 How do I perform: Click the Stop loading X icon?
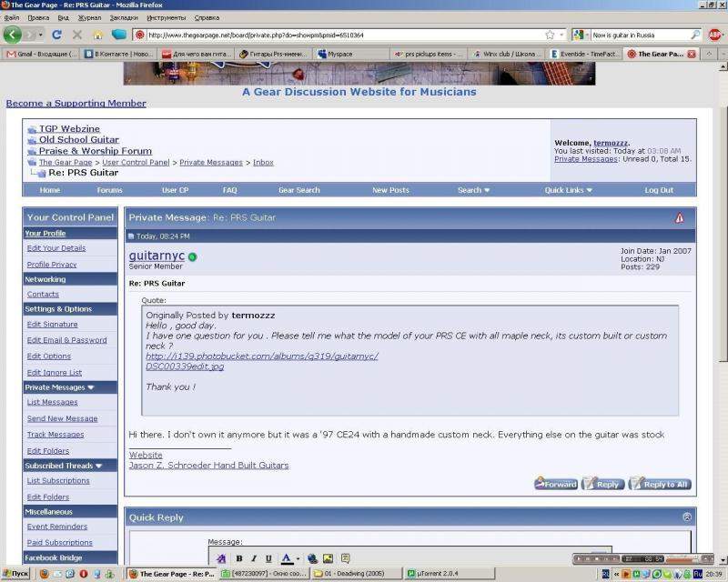[x=77, y=35]
